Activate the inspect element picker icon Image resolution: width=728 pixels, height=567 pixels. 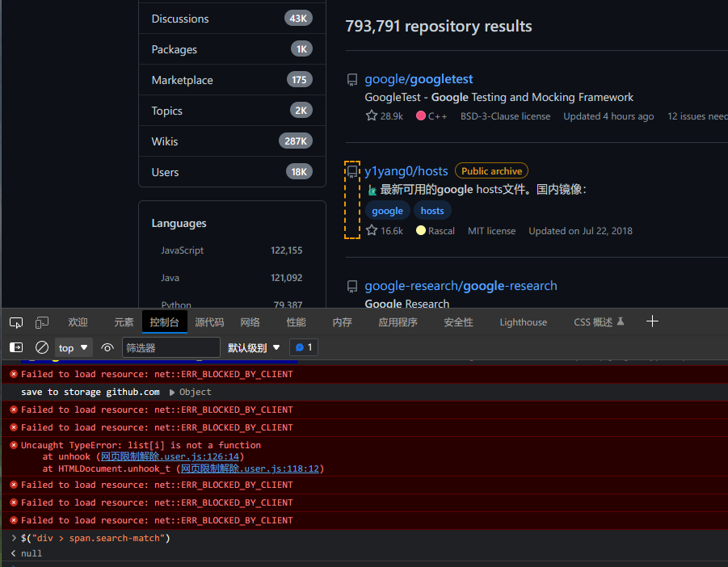tap(16, 322)
